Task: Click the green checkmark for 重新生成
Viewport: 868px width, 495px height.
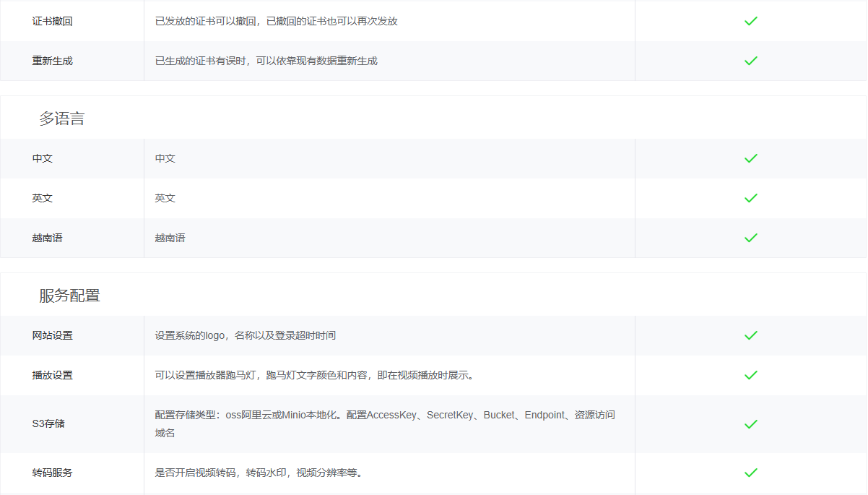Action: point(751,61)
